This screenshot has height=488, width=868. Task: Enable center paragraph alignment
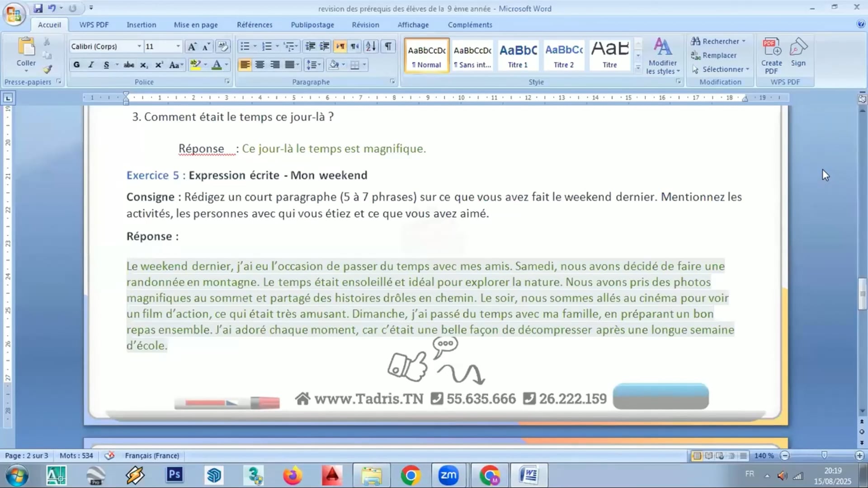coord(260,65)
